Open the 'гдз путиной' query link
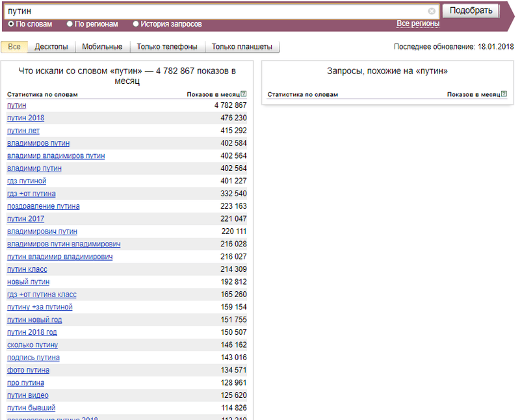The width and height of the screenshot is (520, 420). point(27,181)
